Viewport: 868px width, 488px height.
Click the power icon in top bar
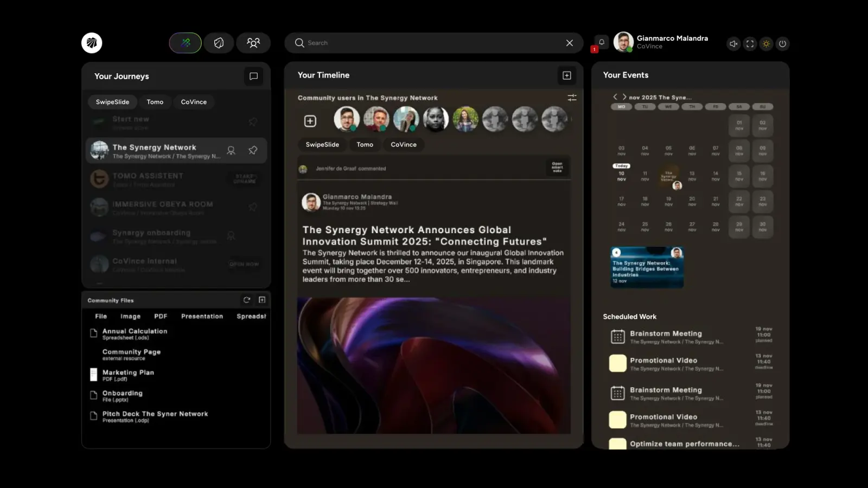782,44
